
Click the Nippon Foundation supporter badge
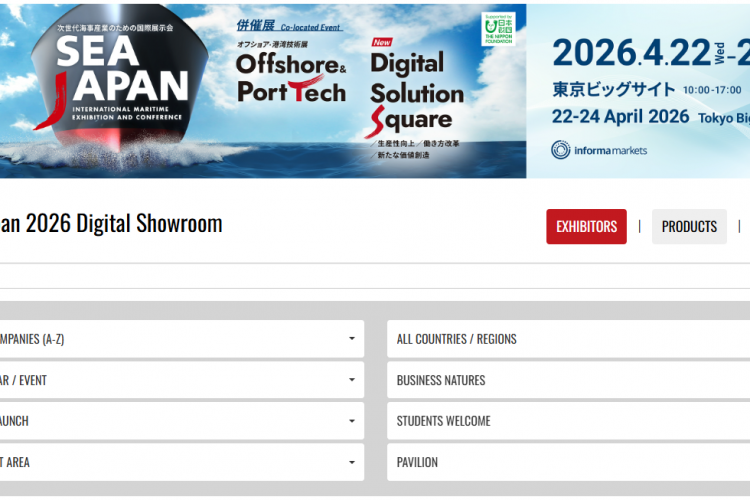tap(498, 29)
